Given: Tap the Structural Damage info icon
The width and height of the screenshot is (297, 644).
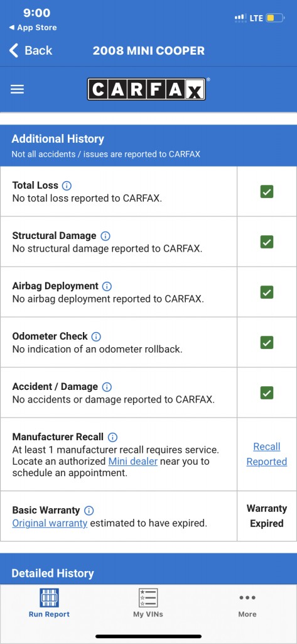Looking at the screenshot, I should [105, 236].
